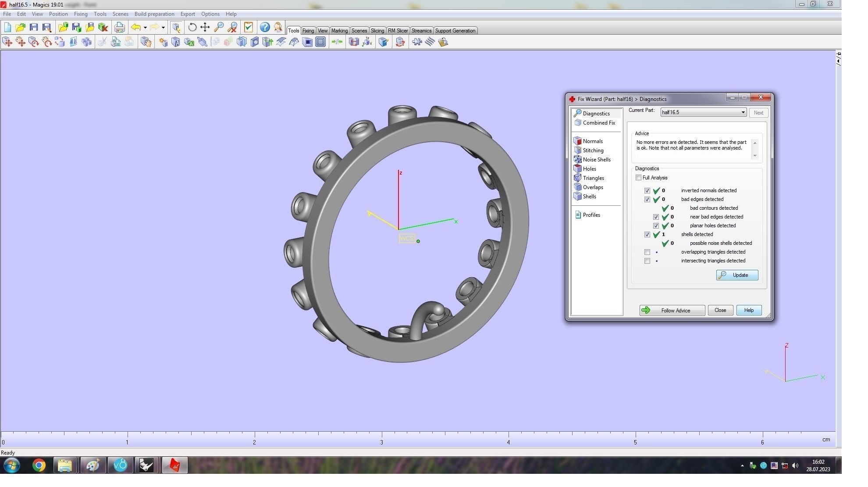868x487 pixels.
Task: Toggle overlapping triangles detected checkbox
Action: 647,252
